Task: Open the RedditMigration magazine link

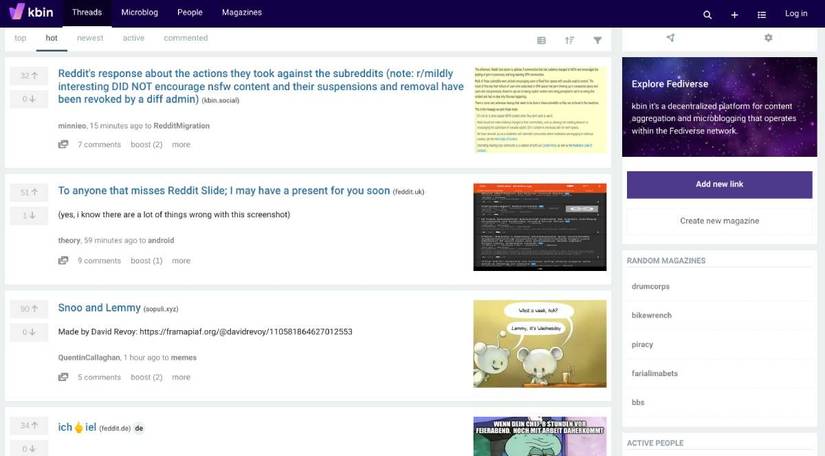Action: pyautogui.click(x=182, y=126)
